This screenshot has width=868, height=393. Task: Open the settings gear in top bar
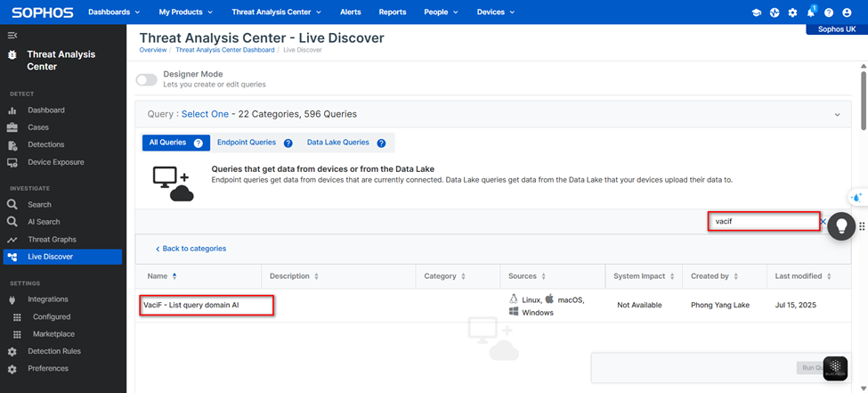tap(792, 12)
